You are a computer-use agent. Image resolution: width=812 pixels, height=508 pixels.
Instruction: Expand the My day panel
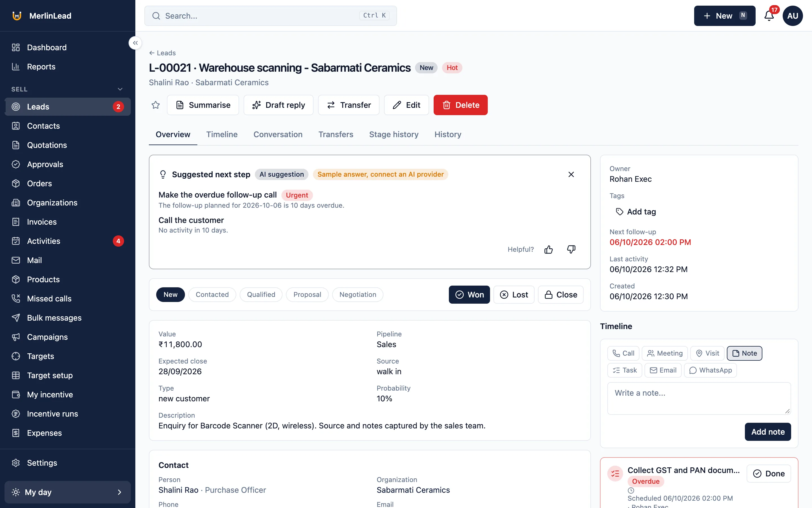68,492
